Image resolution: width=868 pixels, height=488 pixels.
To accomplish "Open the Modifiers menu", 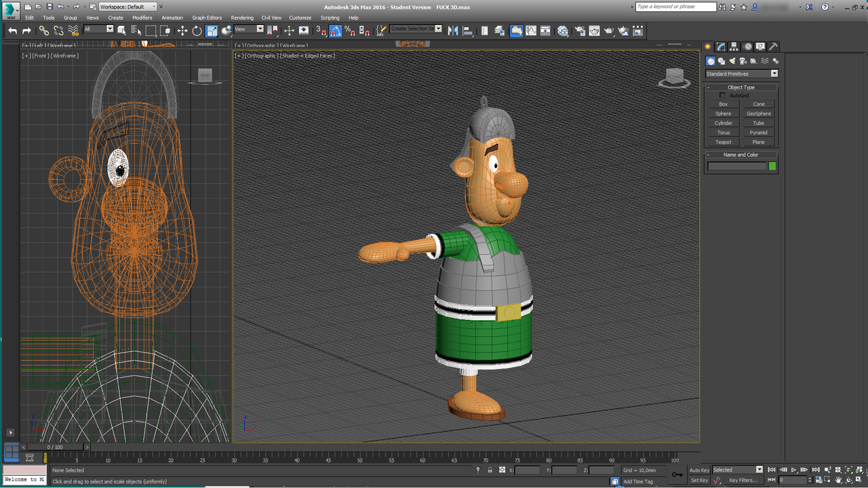I will click(142, 18).
